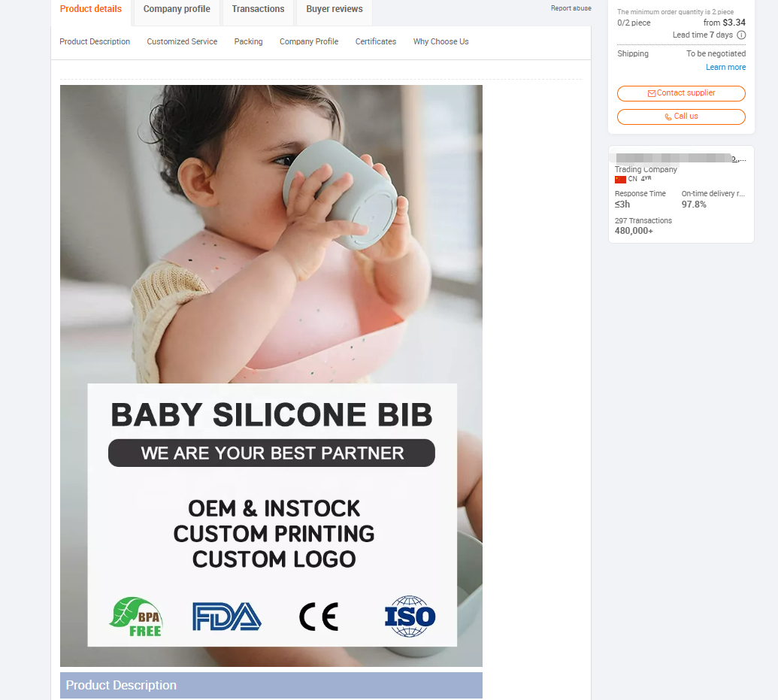Click phone icon in Call us
This screenshot has height=700, width=778.
(x=668, y=117)
